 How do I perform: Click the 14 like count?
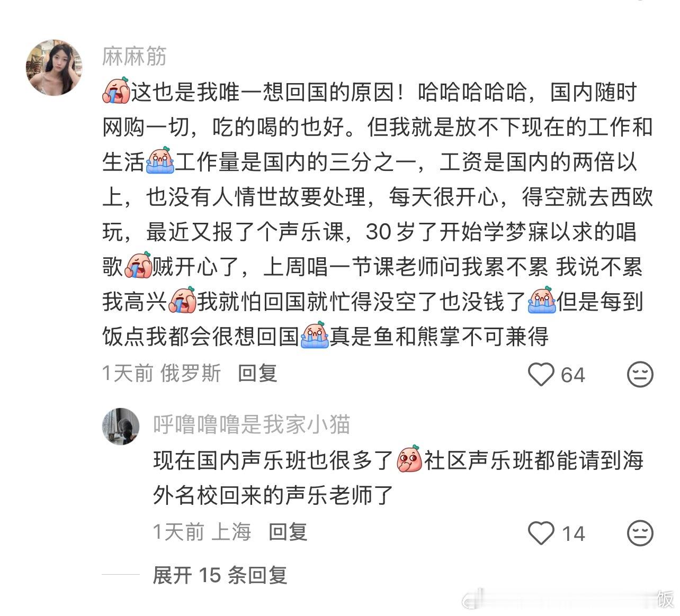(573, 533)
